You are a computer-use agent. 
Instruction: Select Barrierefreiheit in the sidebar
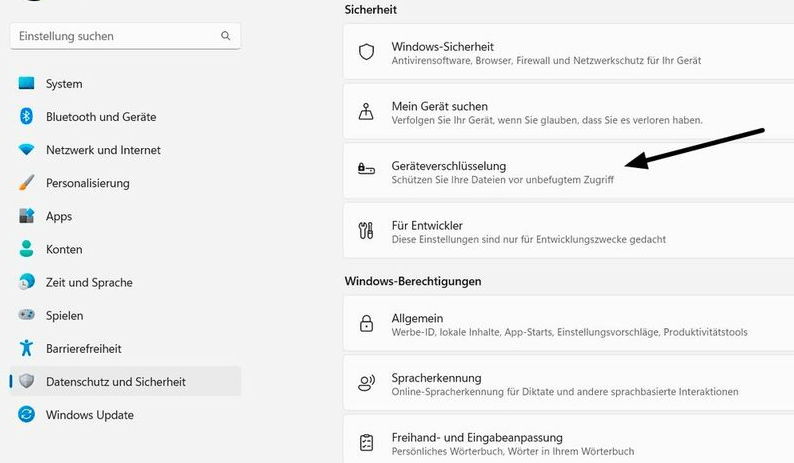tap(83, 348)
